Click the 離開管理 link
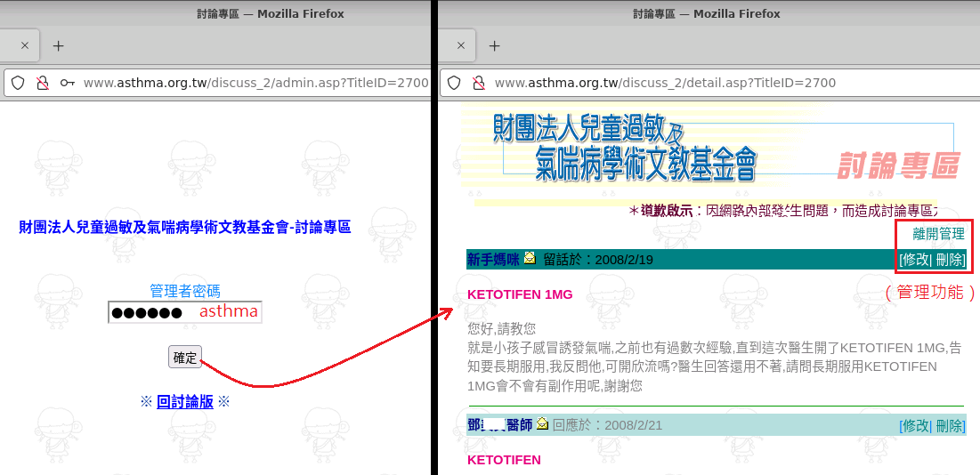Viewport: 980px width, 475px height. [x=939, y=235]
